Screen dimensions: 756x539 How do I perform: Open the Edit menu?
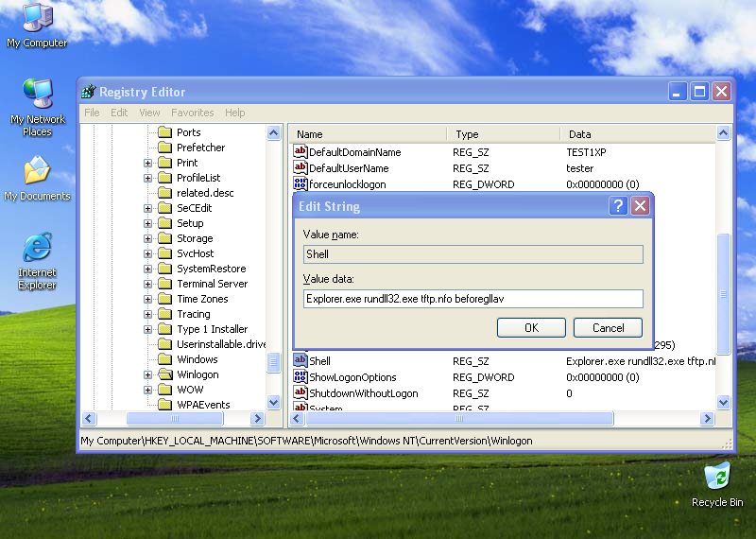pos(119,113)
